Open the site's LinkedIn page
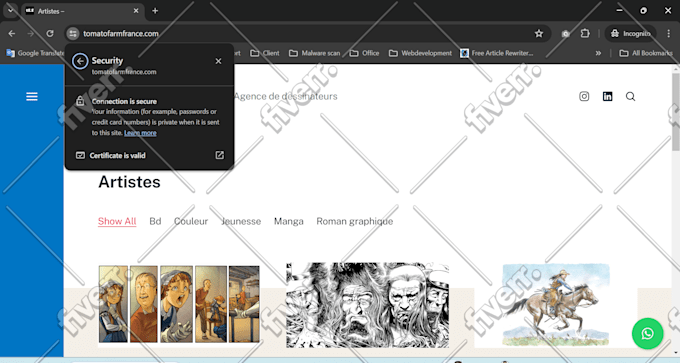Image resolution: width=680 pixels, height=363 pixels. point(608,96)
